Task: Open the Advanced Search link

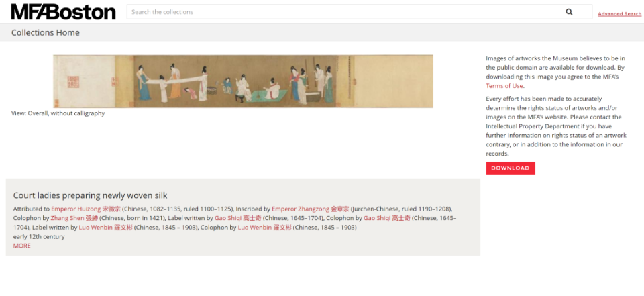Action: tap(619, 14)
